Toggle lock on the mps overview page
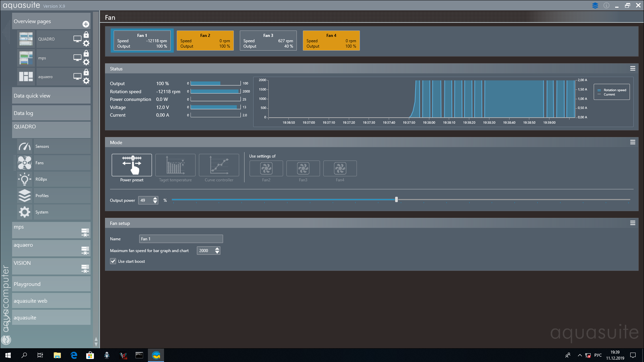644x362 pixels. [x=86, y=53]
